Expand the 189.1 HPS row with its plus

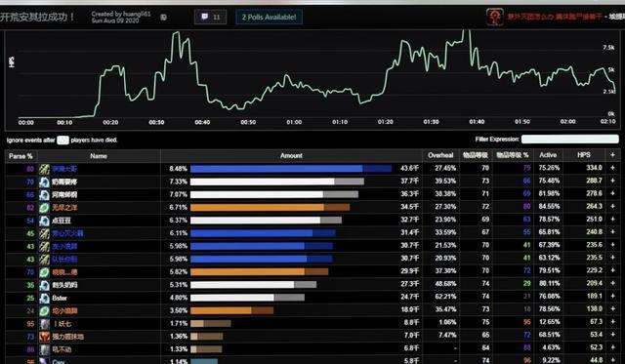612,297
